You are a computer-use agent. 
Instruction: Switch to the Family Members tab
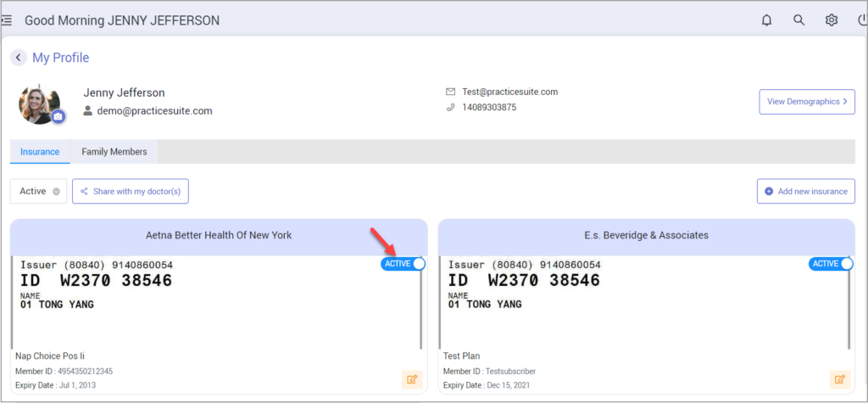[x=114, y=152]
